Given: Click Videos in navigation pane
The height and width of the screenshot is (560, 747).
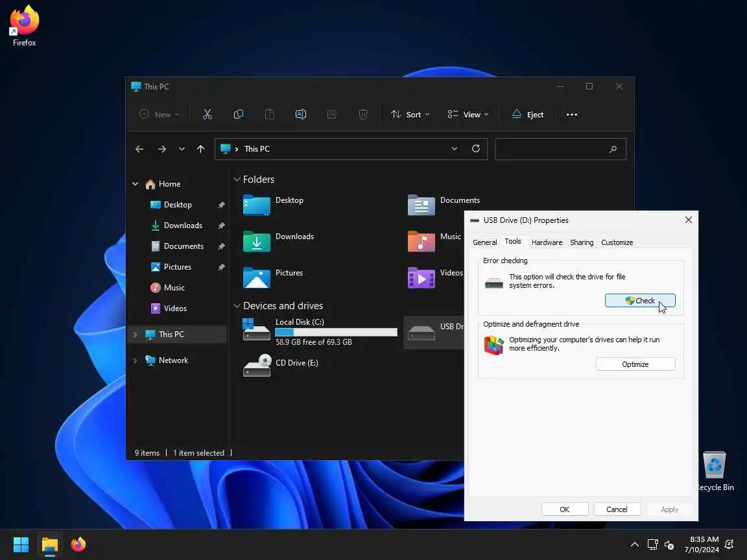Looking at the screenshot, I should coord(175,309).
